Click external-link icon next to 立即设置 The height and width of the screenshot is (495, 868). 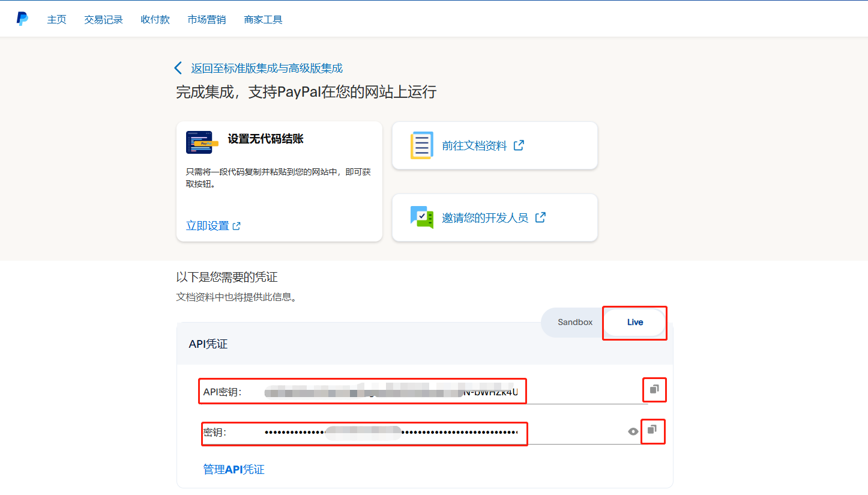(x=237, y=226)
